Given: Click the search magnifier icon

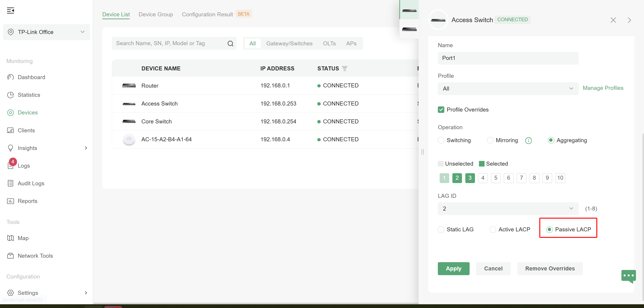Looking at the screenshot, I should point(230,43).
